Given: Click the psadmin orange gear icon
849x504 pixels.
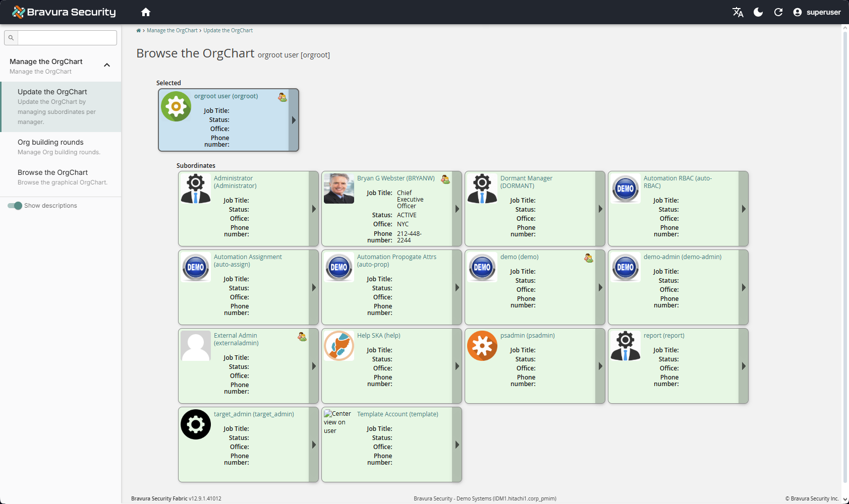Looking at the screenshot, I should (482, 346).
